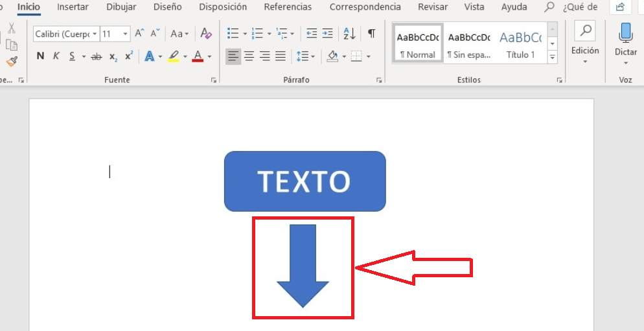The height and width of the screenshot is (331, 644).
Task: Click the Copy icon
Action: (x=12, y=45)
